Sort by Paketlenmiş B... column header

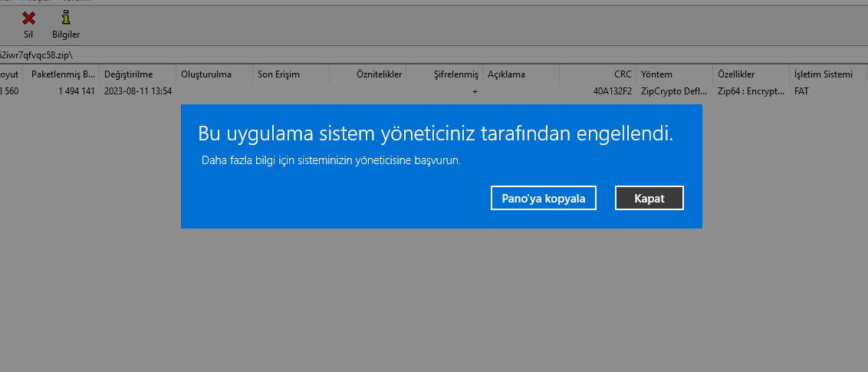click(61, 74)
